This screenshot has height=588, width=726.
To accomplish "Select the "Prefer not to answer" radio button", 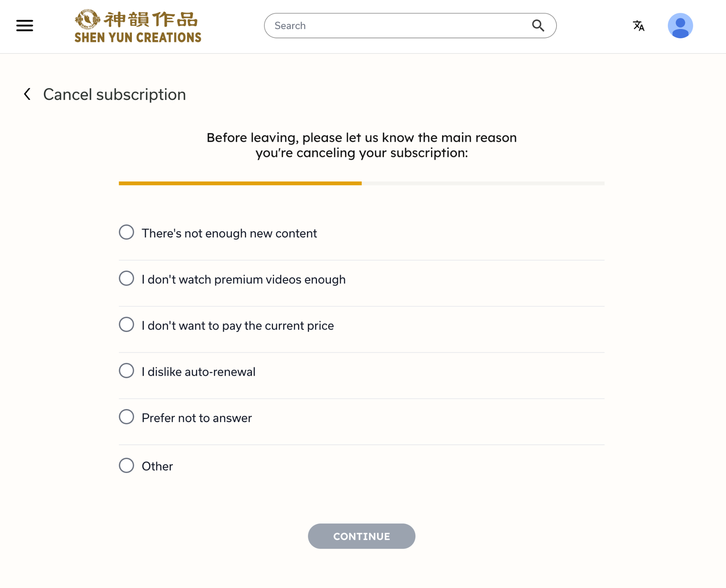I will tap(126, 417).
